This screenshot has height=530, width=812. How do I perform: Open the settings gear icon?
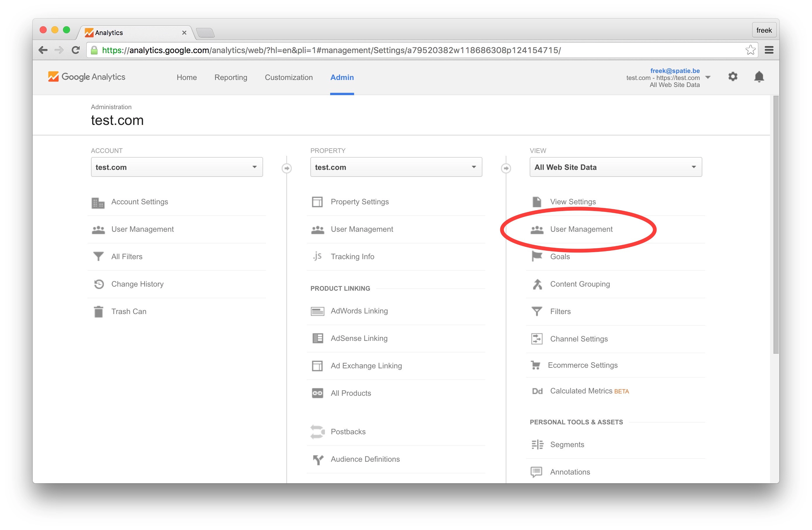732,76
